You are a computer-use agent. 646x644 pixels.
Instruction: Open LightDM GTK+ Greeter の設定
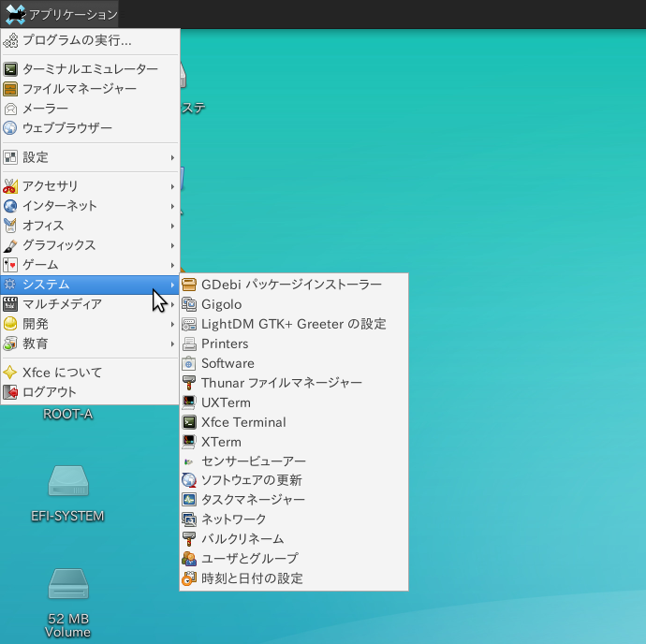(x=294, y=324)
